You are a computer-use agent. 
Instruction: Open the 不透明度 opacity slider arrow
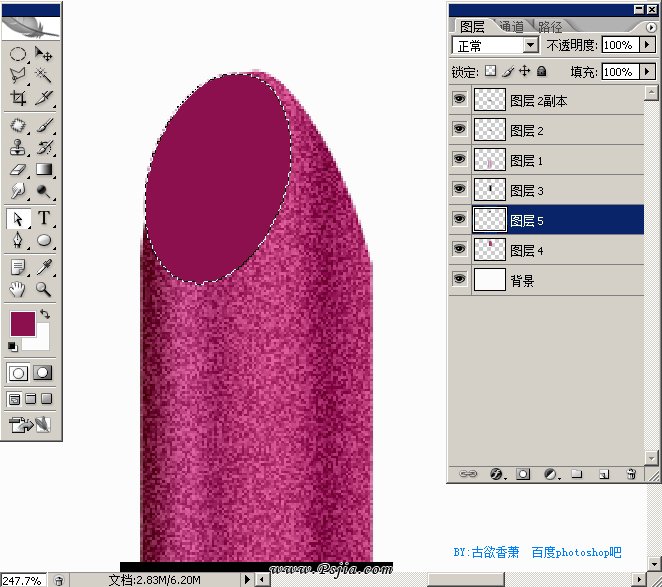[x=647, y=44]
